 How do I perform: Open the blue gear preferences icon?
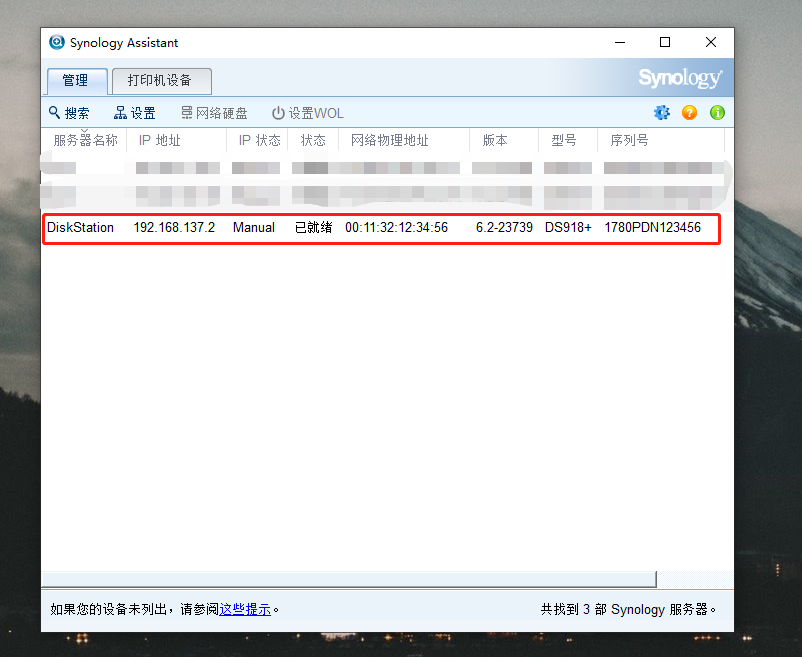662,112
